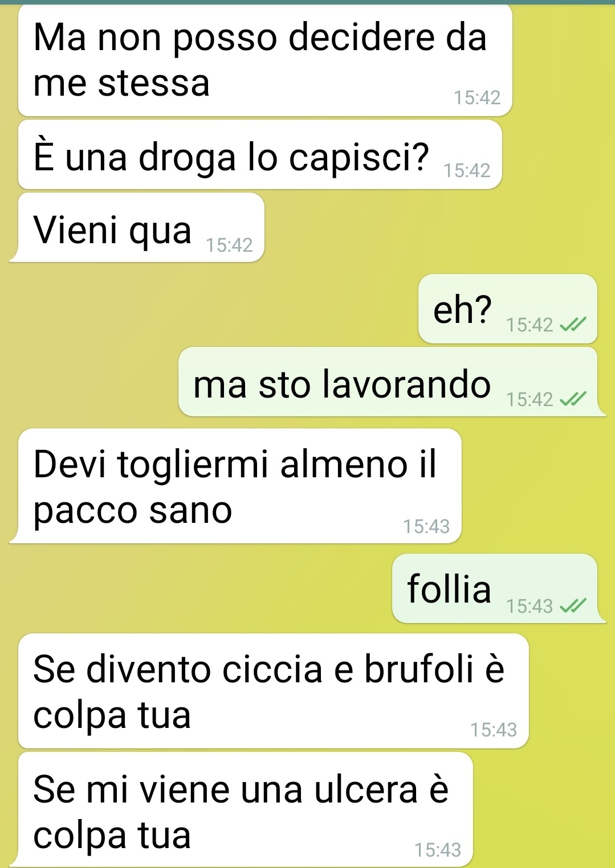Tap the 'Se divento ciccia e brufoli' message
Viewport: 615px width, 868px height.
(274, 691)
